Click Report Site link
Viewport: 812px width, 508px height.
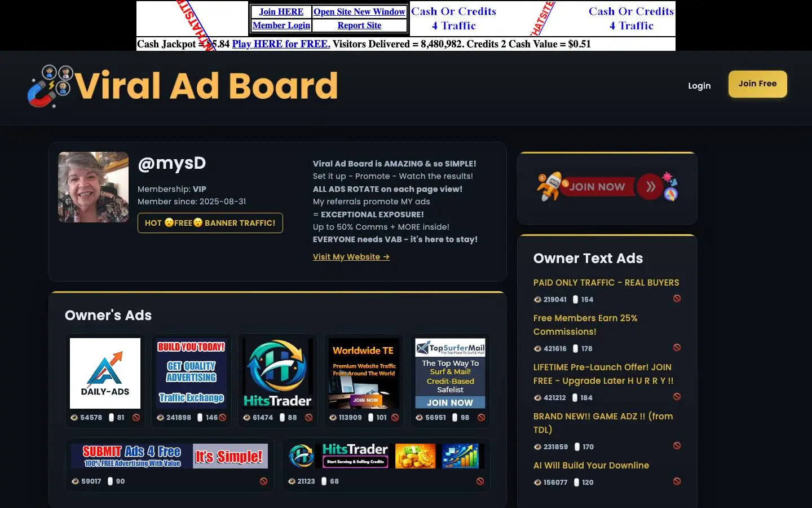(359, 25)
